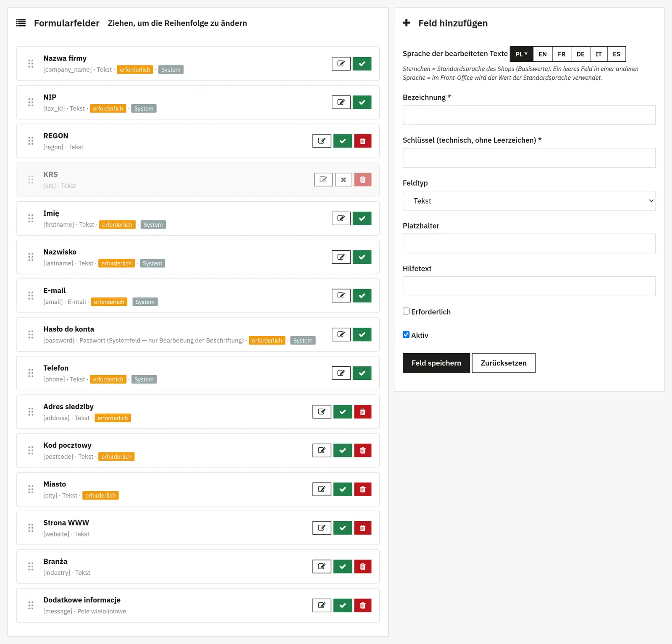Screen dimensions: 672x644
Task: Grab the drag handle of Telefon row
Action: point(31,373)
